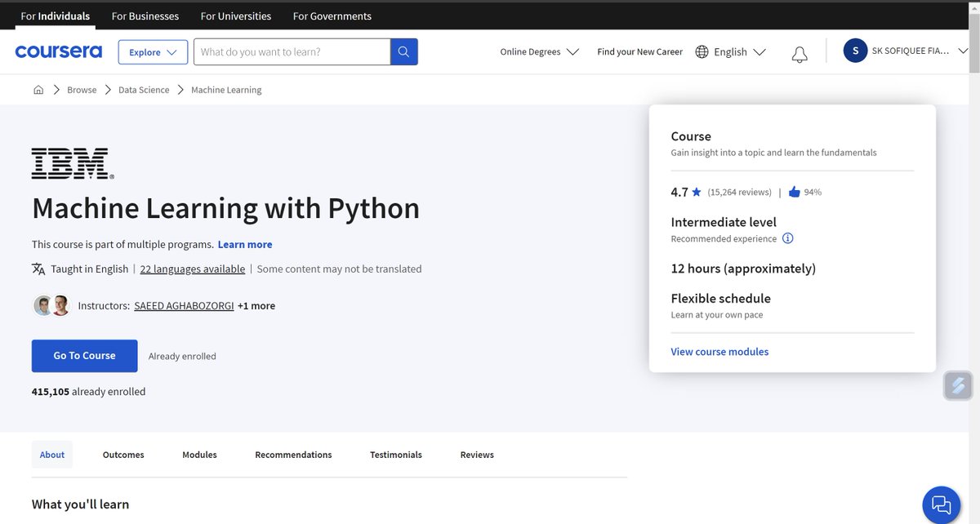Click the Coursera logo
This screenshot has width=980, height=524.
(x=59, y=52)
